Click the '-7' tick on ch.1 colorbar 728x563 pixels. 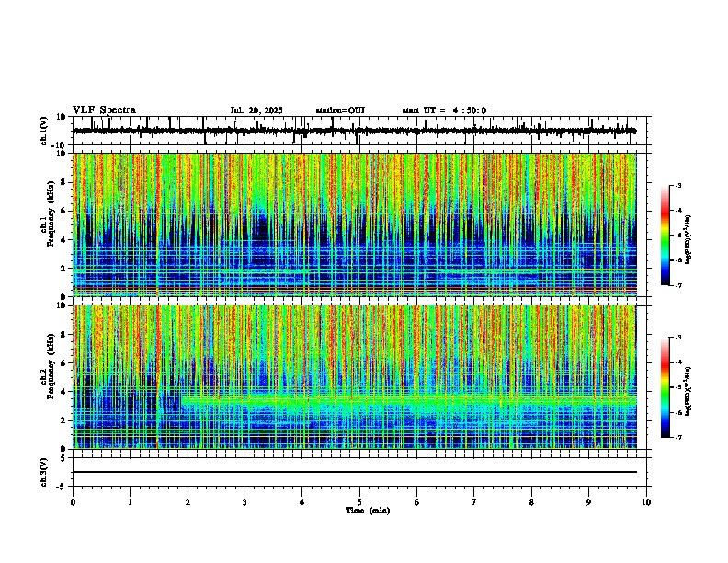click(x=677, y=285)
